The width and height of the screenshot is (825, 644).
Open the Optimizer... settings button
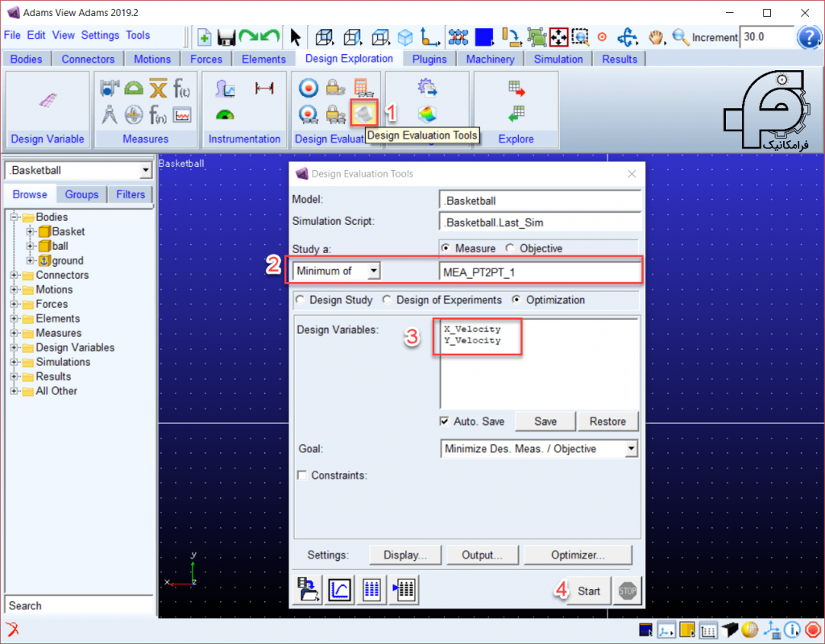578,555
